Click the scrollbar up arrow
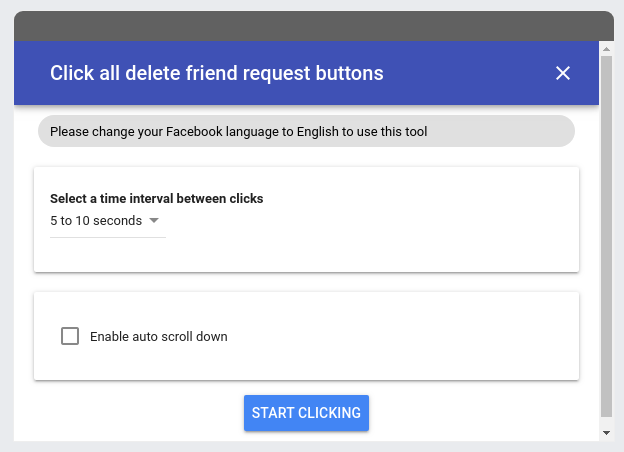 pyautogui.click(x=606, y=48)
